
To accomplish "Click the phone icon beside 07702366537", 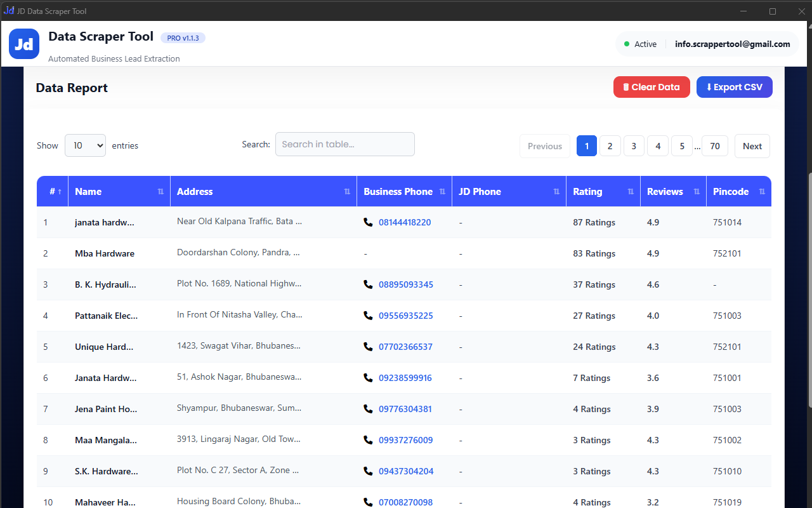I will point(368,347).
